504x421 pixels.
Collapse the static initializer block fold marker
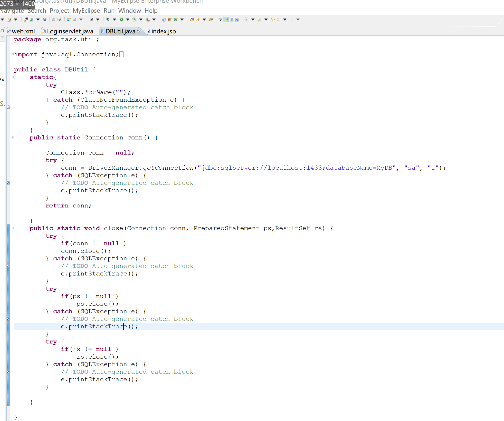tap(13, 77)
